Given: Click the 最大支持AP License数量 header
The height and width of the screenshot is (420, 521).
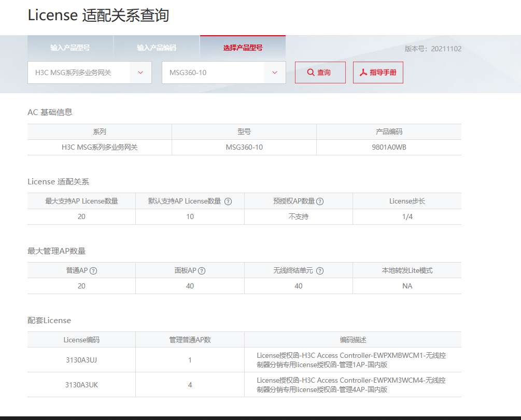Looking at the screenshot, I should [x=81, y=201].
